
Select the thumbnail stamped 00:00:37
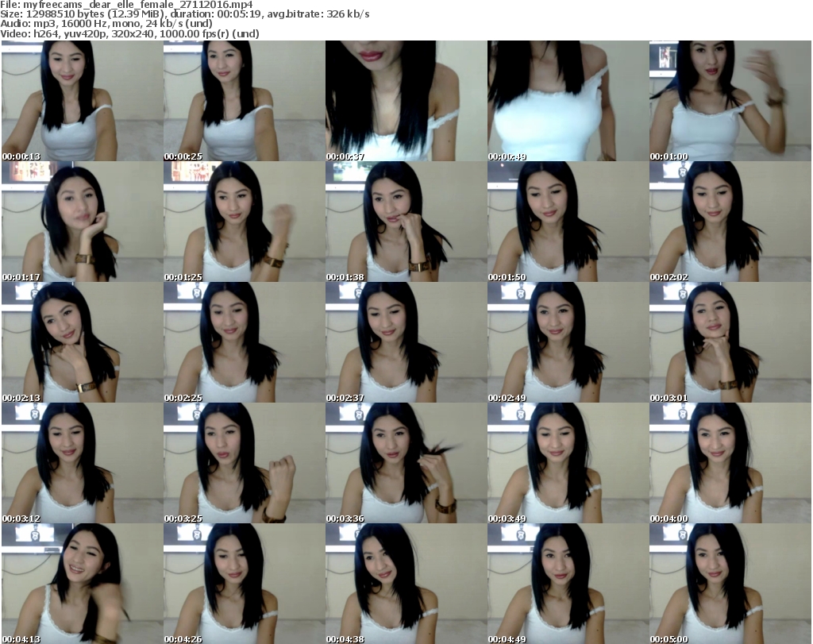(x=406, y=101)
